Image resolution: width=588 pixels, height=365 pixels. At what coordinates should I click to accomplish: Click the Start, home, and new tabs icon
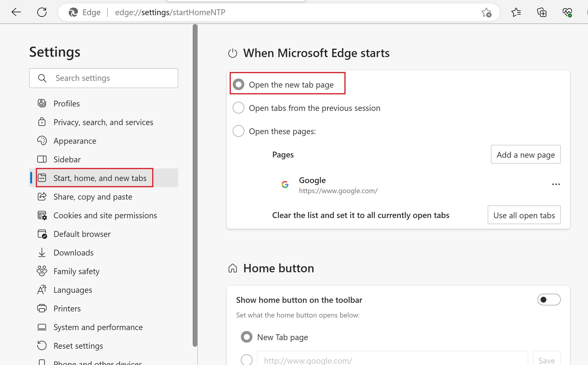(42, 178)
